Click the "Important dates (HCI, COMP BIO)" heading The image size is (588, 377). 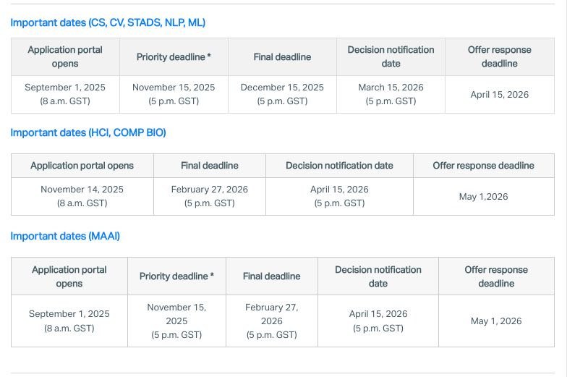tap(88, 132)
